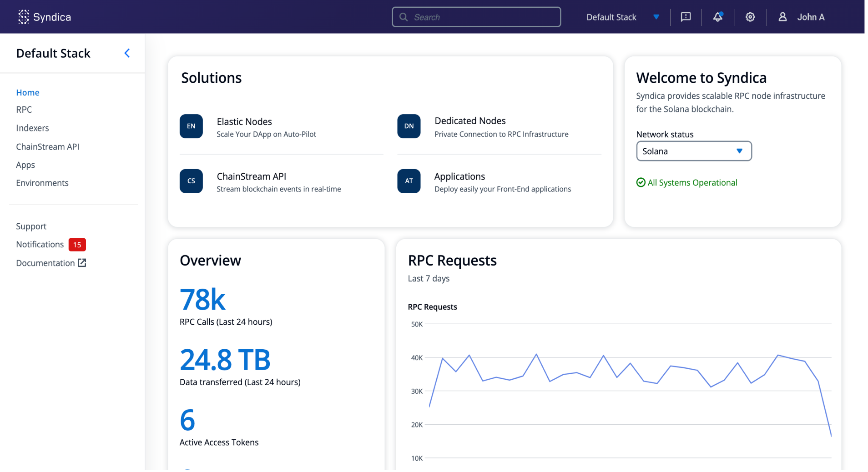Open Indexers in the sidebar

pos(32,128)
